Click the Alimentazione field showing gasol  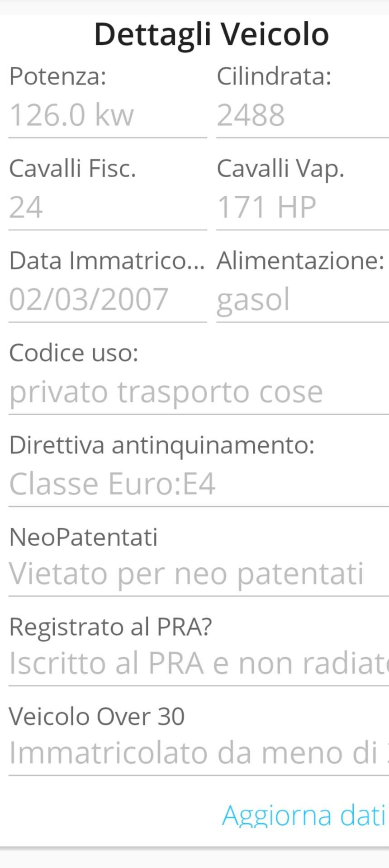302,299
